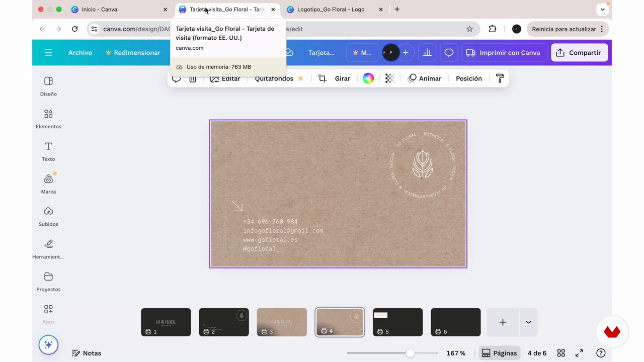This screenshot has height=362, width=644.
Task: Select the circular Go Floral logo on card
Action: click(423, 165)
